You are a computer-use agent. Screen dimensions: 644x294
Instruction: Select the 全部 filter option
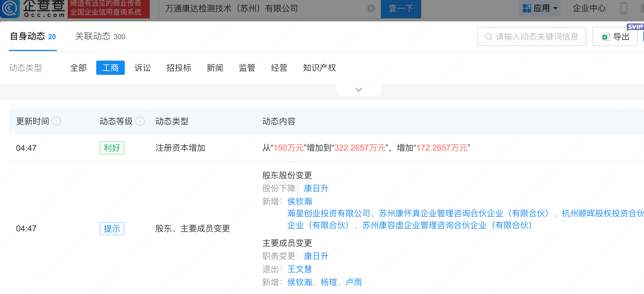[x=78, y=68]
